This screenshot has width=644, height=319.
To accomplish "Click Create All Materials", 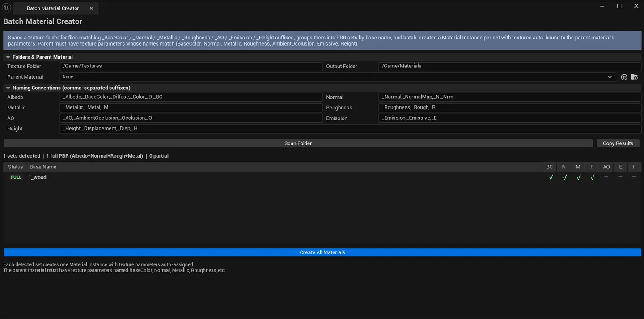I will click(322, 252).
